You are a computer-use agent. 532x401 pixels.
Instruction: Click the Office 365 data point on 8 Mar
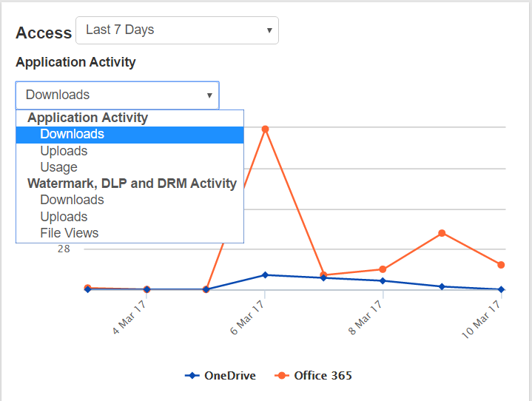tap(383, 269)
